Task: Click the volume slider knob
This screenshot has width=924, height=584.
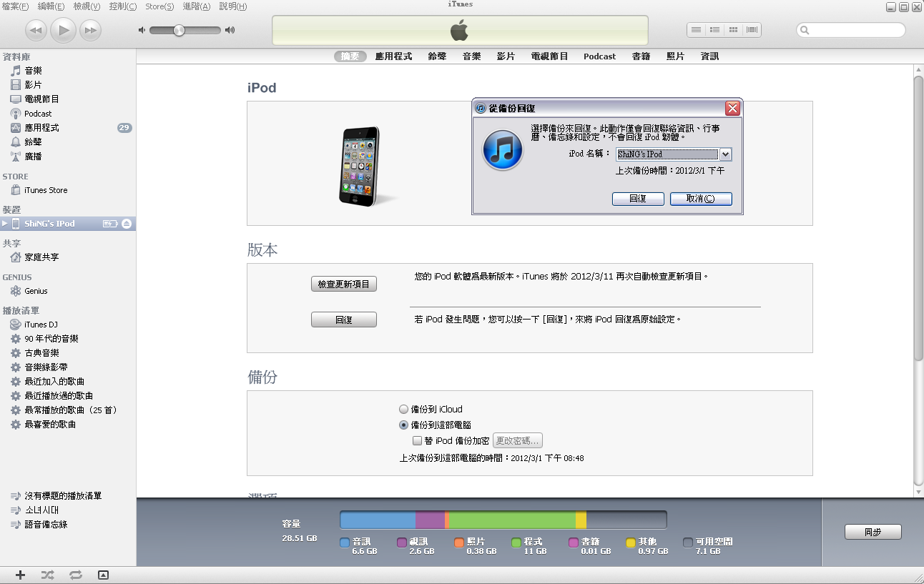Action: click(x=179, y=30)
